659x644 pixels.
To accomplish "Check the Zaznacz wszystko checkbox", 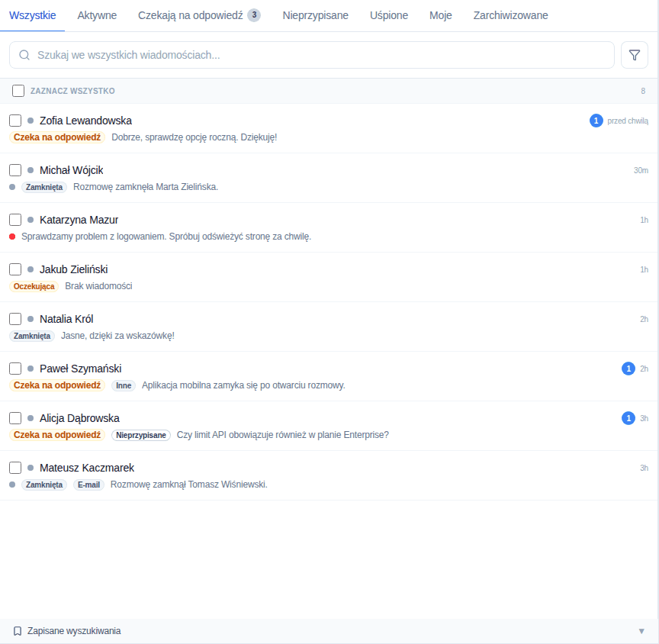I will pos(18,91).
